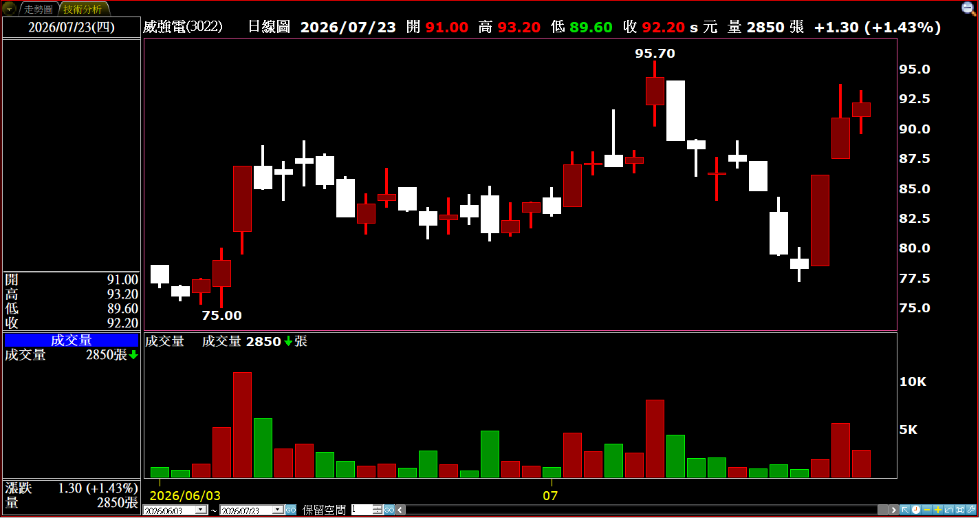This screenshot has height=518, width=980.
Task: Click the fit-to-screen frame icon
Action: 960,510
